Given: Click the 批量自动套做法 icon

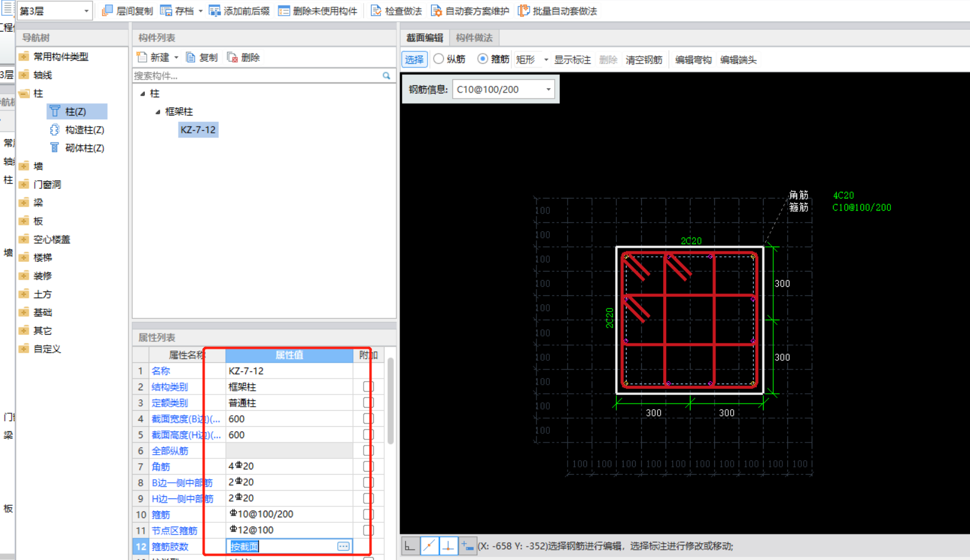Looking at the screenshot, I should click(523, 11).
